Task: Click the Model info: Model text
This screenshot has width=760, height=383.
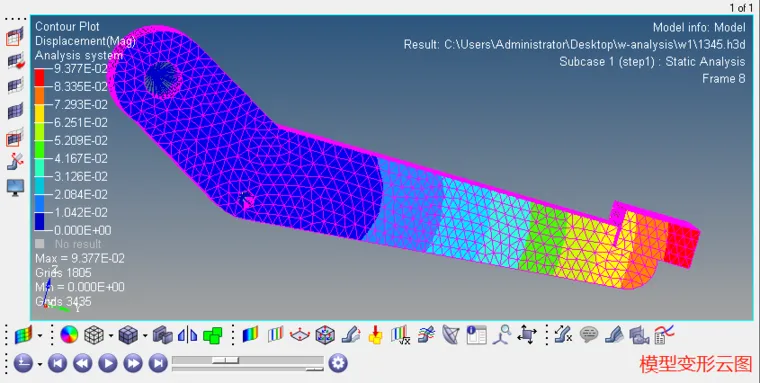Action: [x=699, y=27]
